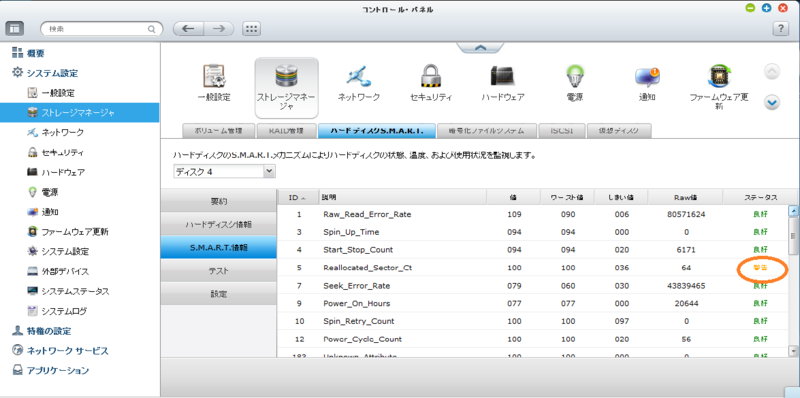The width and height of the screenshot is (800, 398).
Task: Open the ハードディスク情報 section
Action: pos(218,225)
